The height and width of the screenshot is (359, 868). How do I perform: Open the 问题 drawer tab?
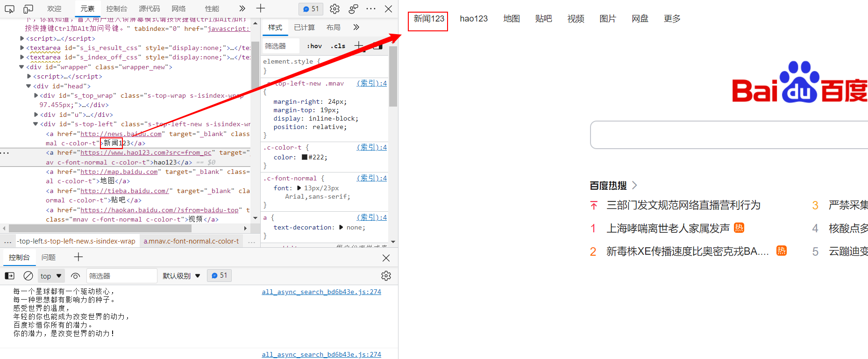(49, 257)
